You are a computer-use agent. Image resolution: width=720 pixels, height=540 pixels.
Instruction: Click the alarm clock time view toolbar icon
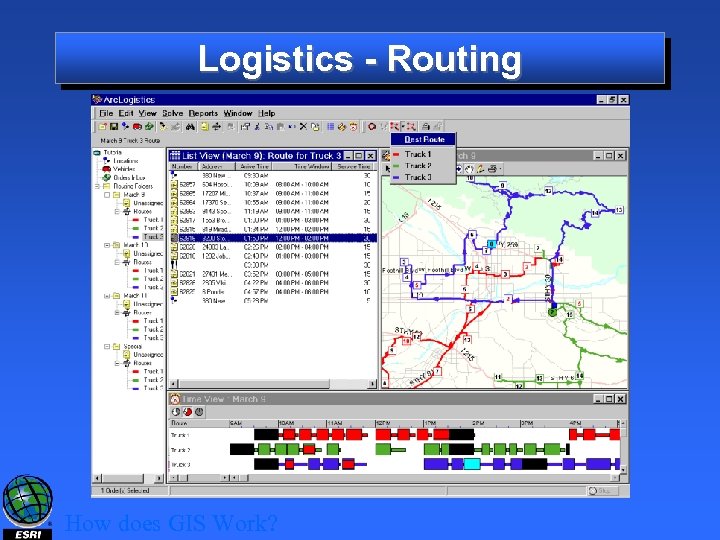coord(353,126)
